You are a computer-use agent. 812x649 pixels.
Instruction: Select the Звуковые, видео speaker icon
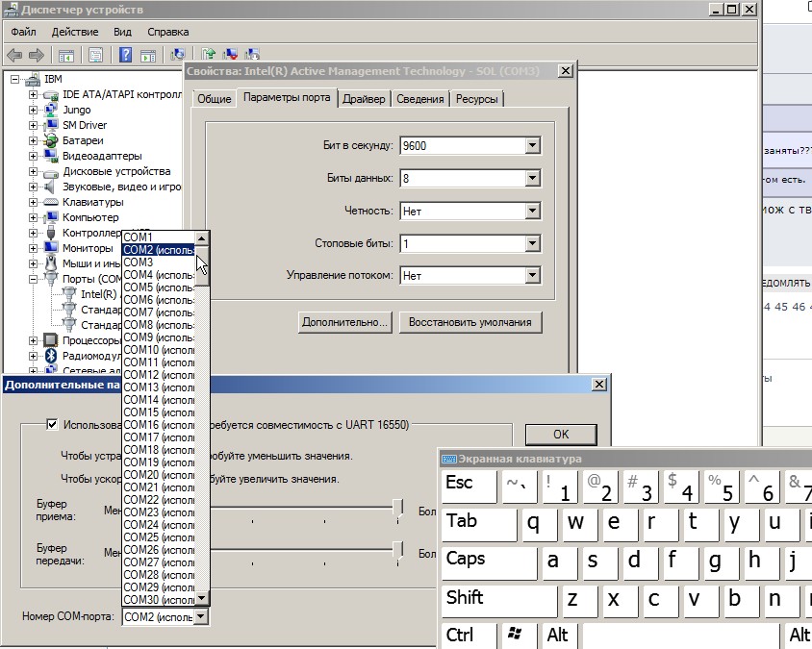pyautogui.click(x=50, y=187)
